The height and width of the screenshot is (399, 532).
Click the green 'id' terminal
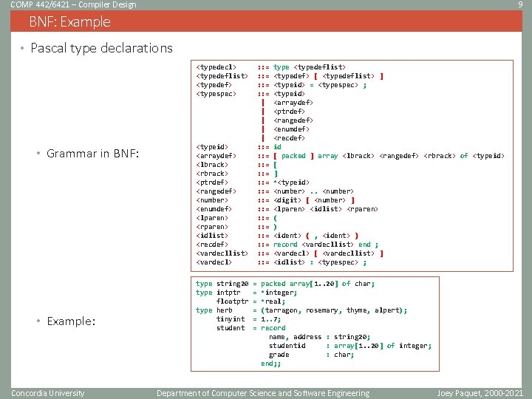(x=278, y=147)
